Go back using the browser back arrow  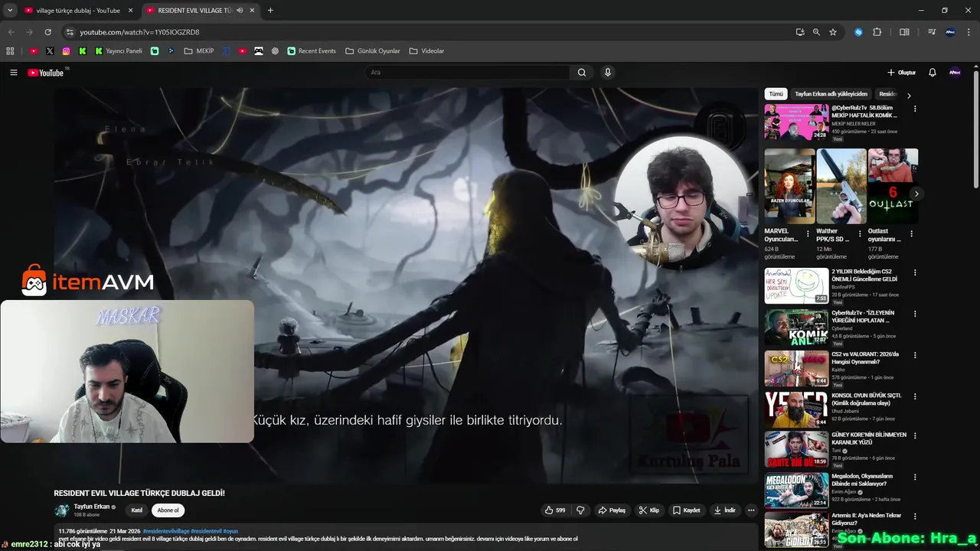(x=11, y=32)
